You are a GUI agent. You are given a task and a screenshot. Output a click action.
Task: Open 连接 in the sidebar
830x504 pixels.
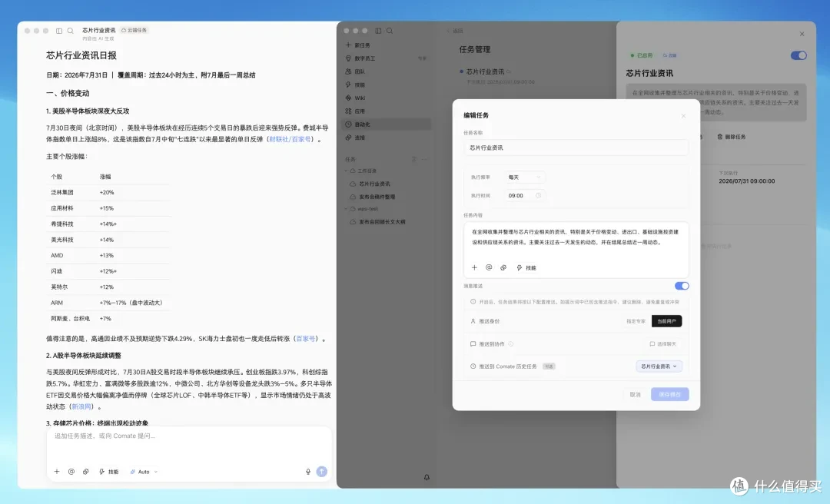point(387,138)
